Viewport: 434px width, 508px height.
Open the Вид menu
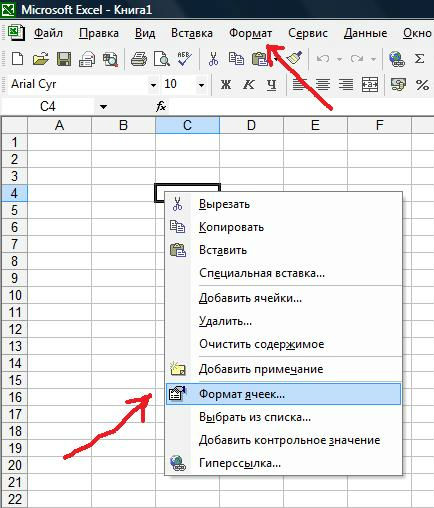point(145,33)
